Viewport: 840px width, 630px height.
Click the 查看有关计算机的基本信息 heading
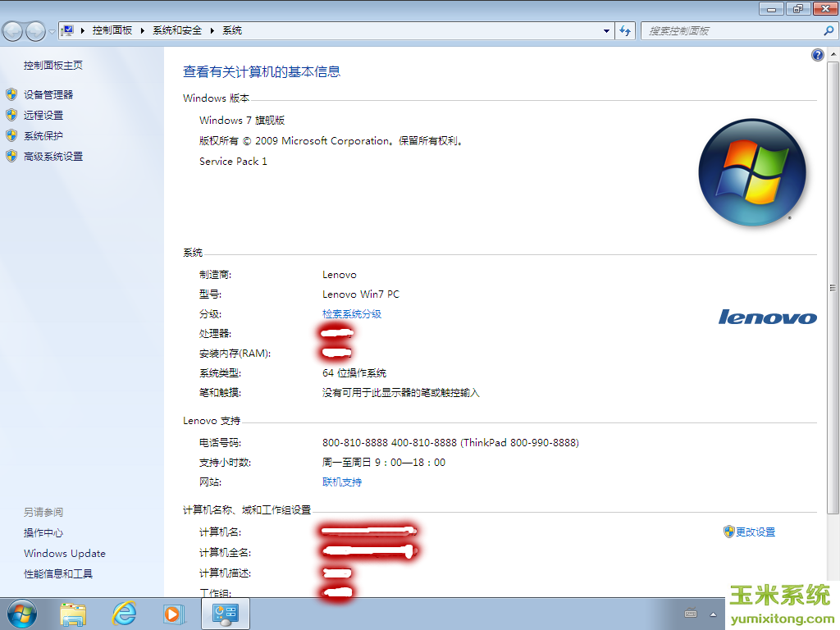point(262,72)
